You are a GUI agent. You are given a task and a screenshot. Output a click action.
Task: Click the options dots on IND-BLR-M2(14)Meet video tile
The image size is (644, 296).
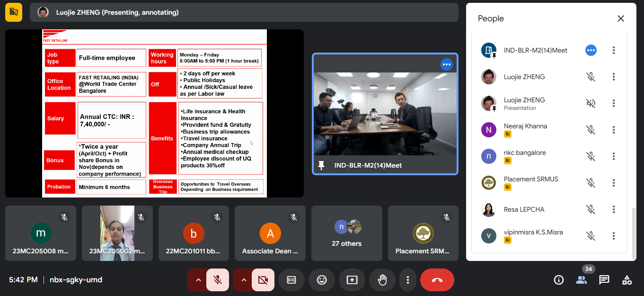pos(447,64)
